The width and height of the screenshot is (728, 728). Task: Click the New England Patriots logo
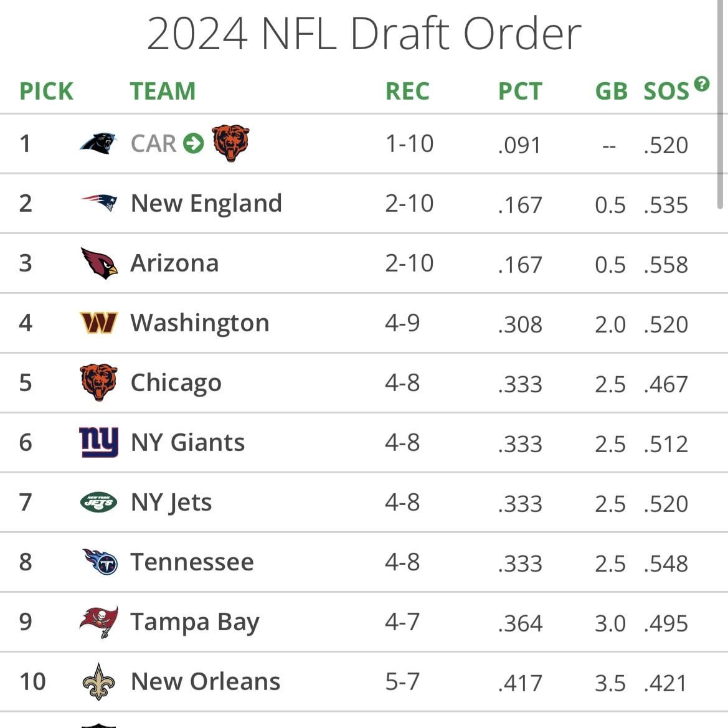[x=98, y=202]
